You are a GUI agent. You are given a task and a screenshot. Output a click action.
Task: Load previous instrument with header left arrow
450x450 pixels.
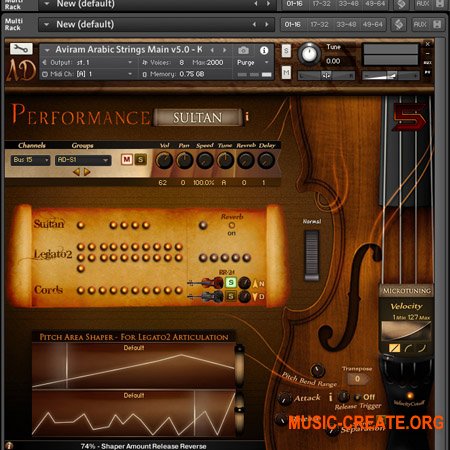tap(212, 50)
